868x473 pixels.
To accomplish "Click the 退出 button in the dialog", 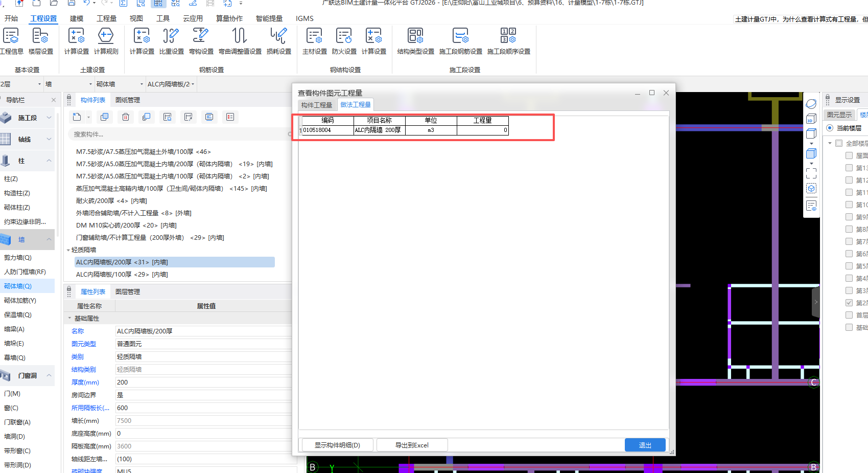I will click(x=645, y=445).
